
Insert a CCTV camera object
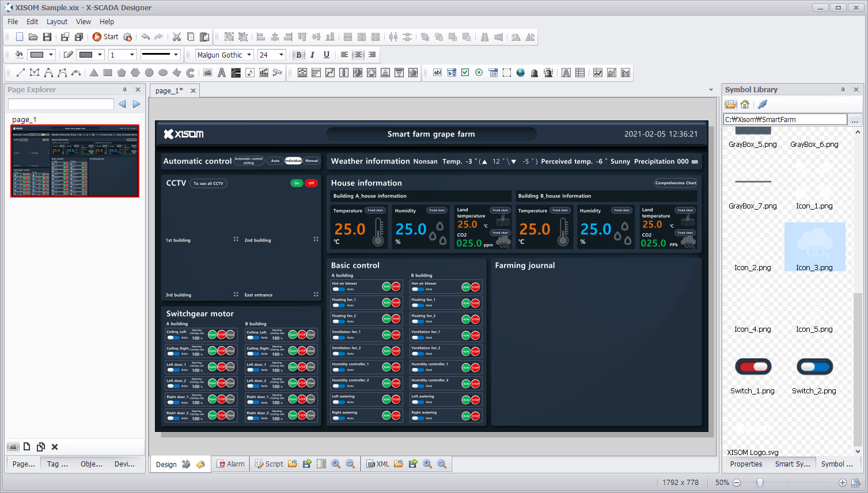(x=278, y=73)
